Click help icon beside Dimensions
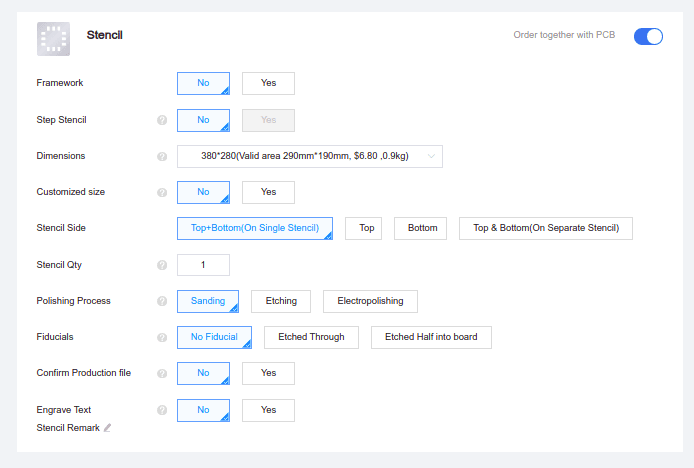 [x=162, y=156]
